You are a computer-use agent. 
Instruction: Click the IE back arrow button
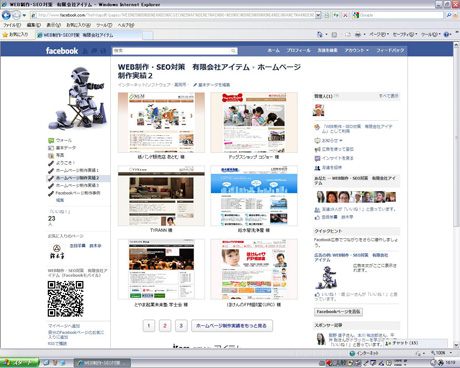(x=6, y=15)
